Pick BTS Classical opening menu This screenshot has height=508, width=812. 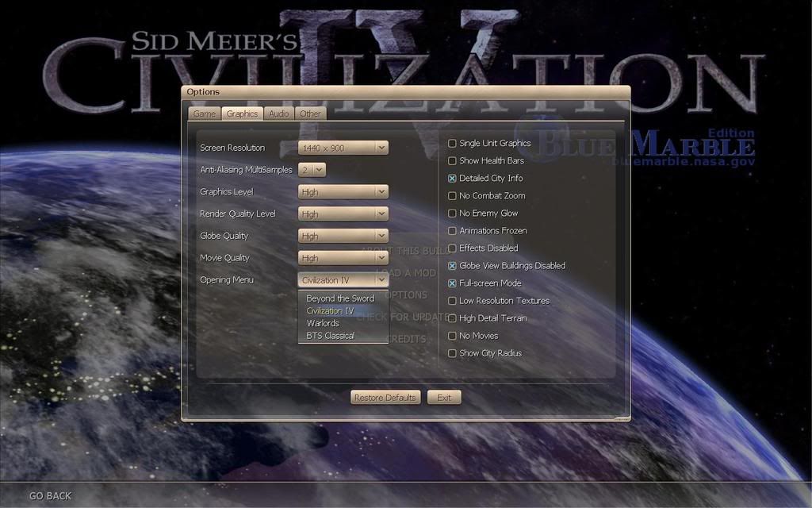[x=331, y=336]
